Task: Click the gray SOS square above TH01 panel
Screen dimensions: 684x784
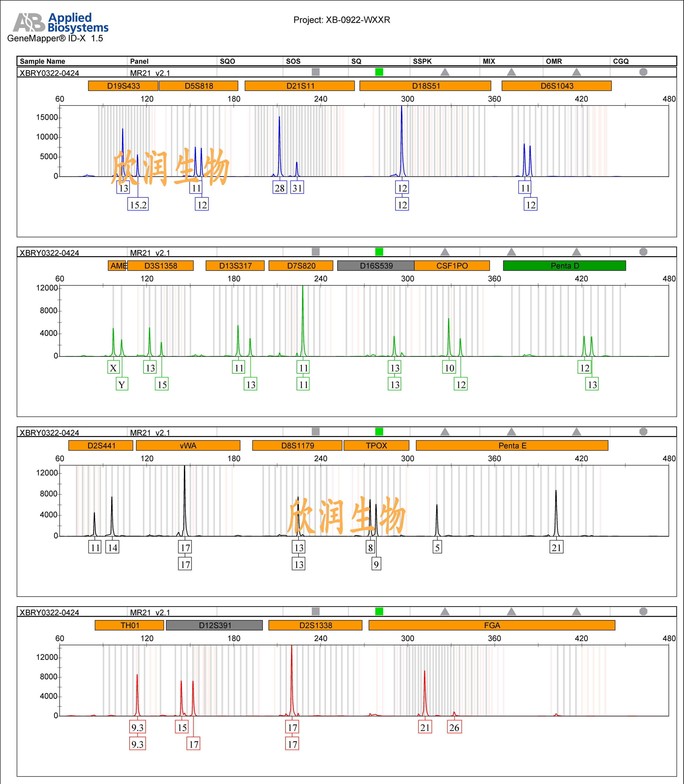Action: pyautogui.click(x=316, y=611)
